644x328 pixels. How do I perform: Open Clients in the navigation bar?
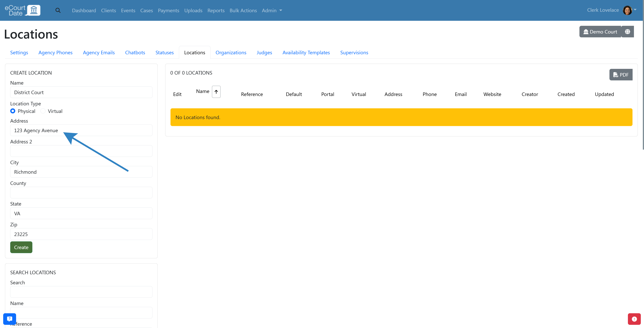click(109, 11)
